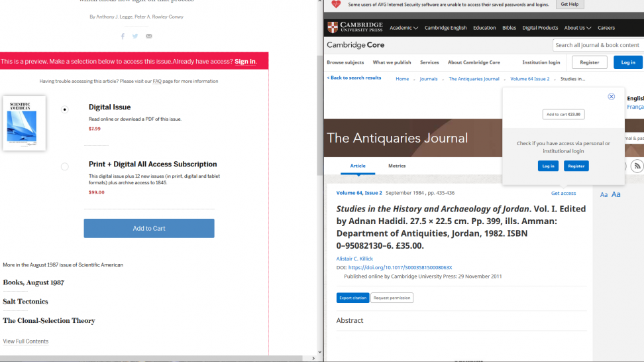Image resolution: width=644 pixels, height=362 pixels.
Task: Open the FAQ page link
Action: click(157, 82)
